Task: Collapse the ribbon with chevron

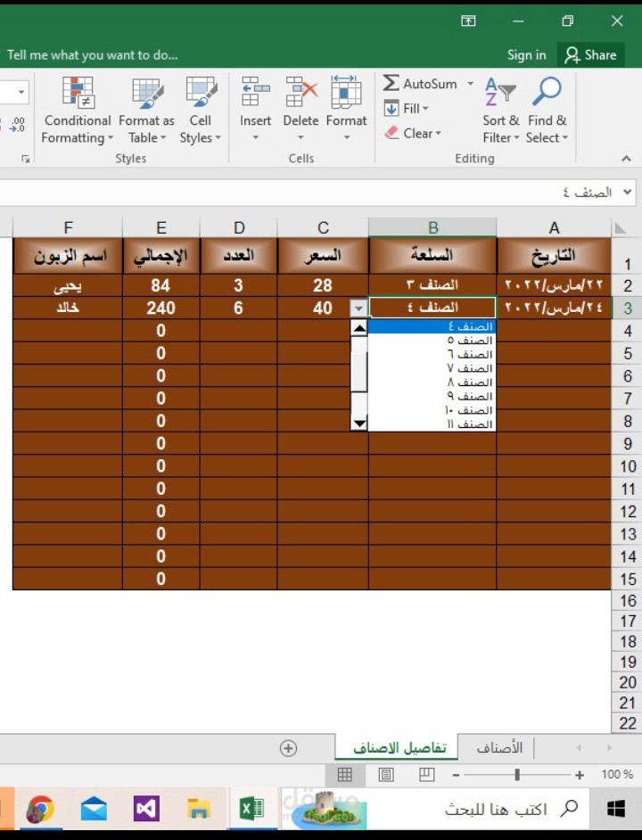Action: [626, 158]
